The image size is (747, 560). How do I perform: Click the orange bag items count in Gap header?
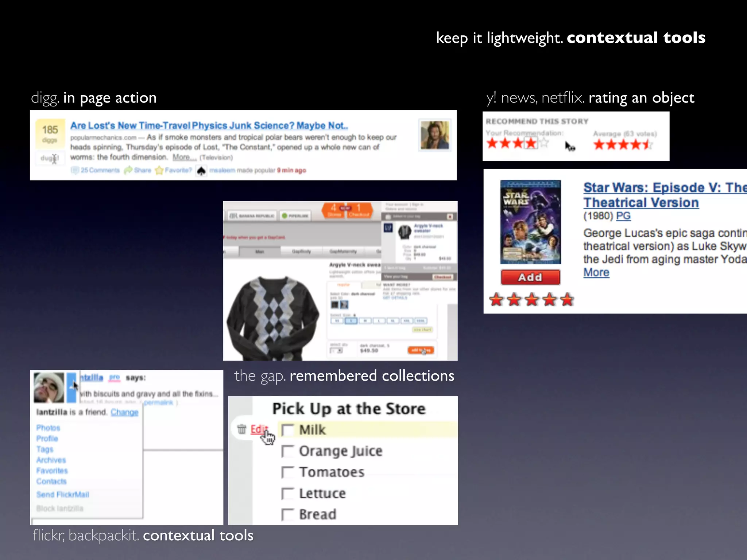pos(334,210)
